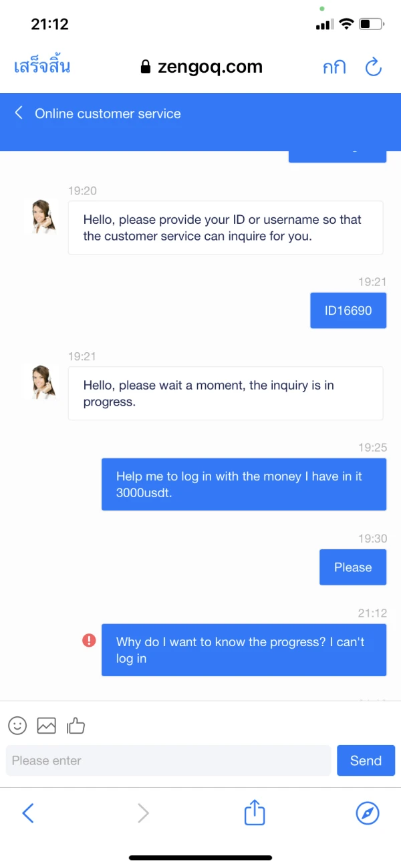Tap the failed "I can't log in" message
The image size is (401, 868).
click(244, 650)
